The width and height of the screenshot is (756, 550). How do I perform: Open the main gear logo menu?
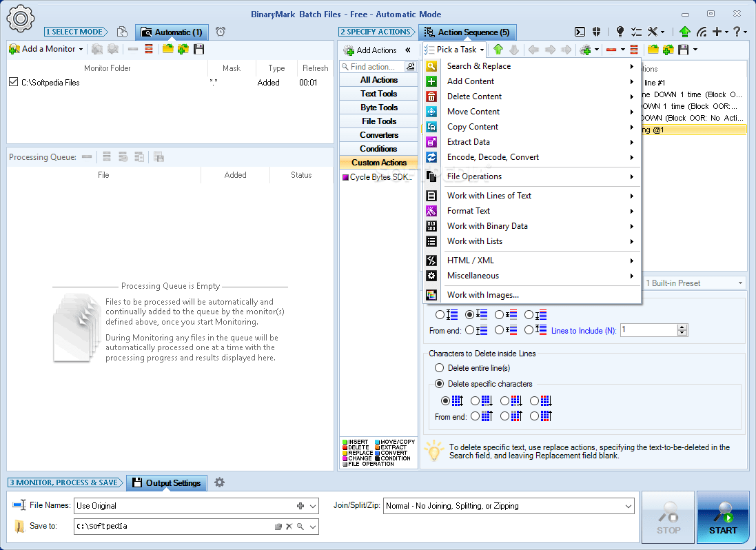[x=20, y=19]
